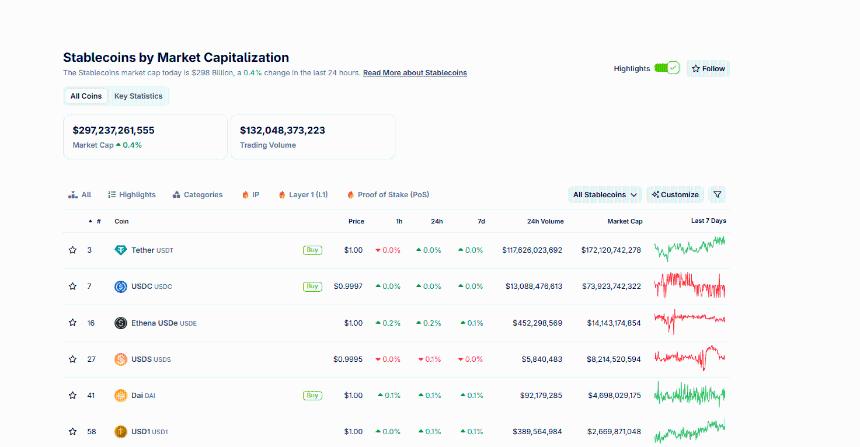
Task: Open the Categories tab
Action: [197, 195]
